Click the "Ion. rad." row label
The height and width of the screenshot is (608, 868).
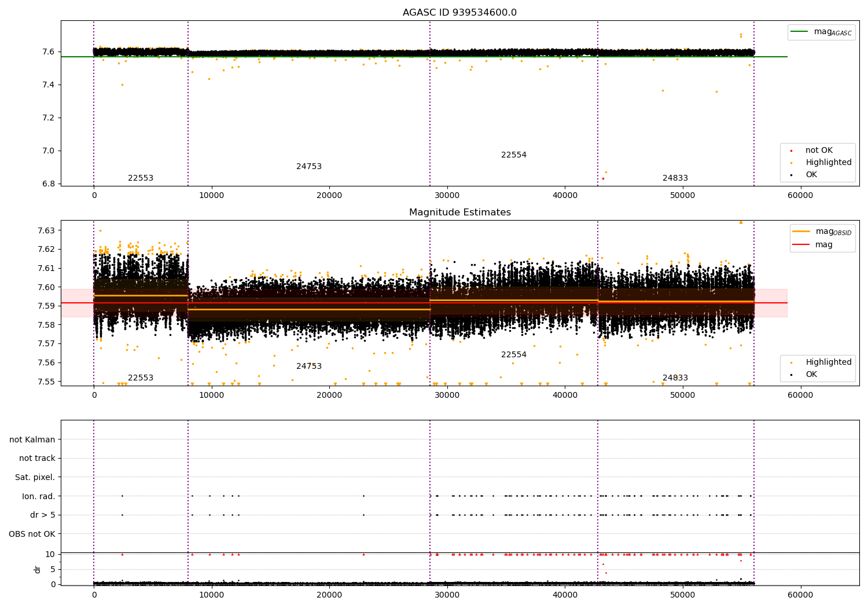click(39, 496)
